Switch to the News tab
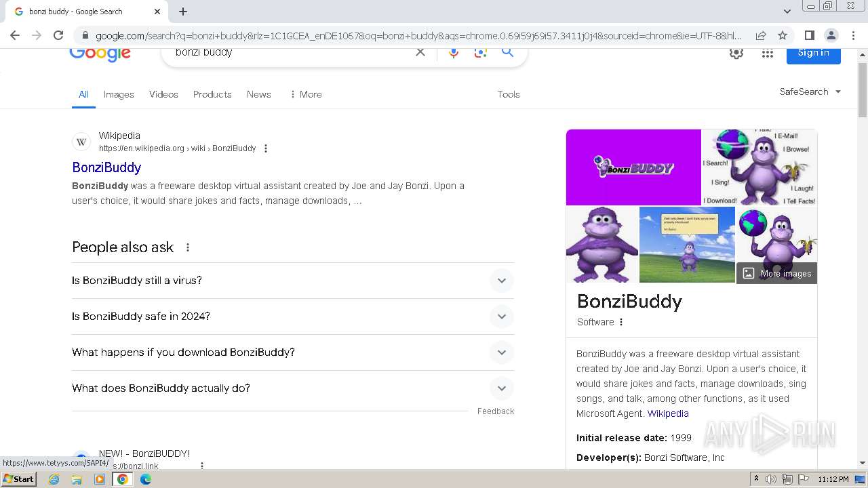The width and height of the screenshot is (868, 488). [x=259, y=94]
